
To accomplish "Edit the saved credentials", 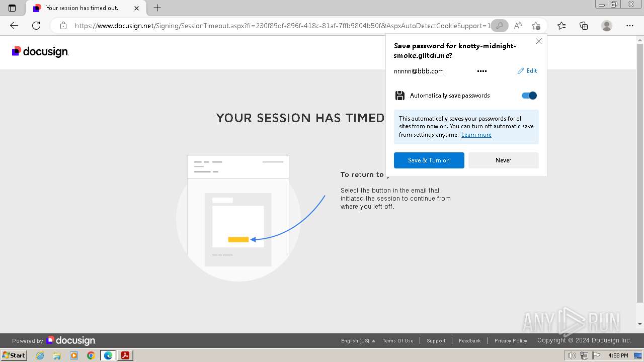I will (527, 71).
